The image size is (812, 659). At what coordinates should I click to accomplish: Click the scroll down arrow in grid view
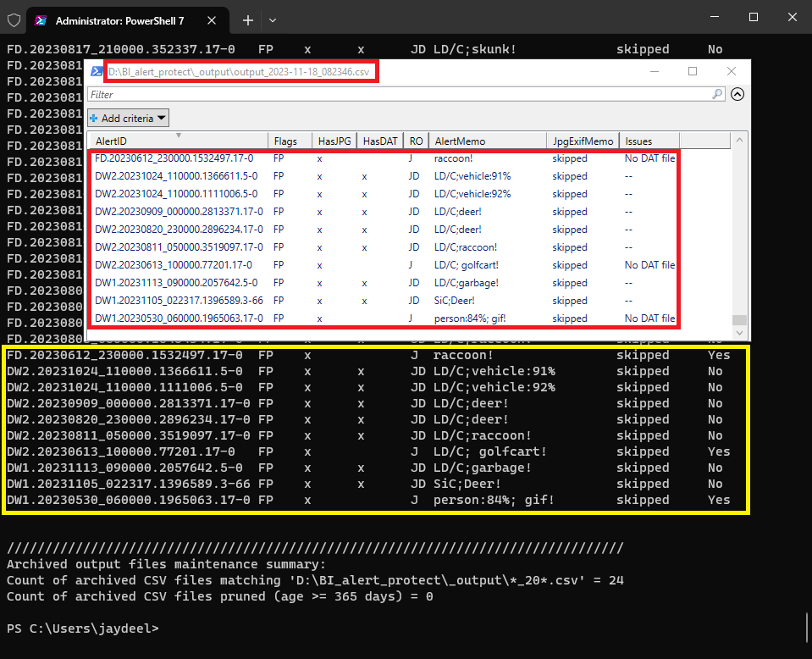tap(739, 333)
